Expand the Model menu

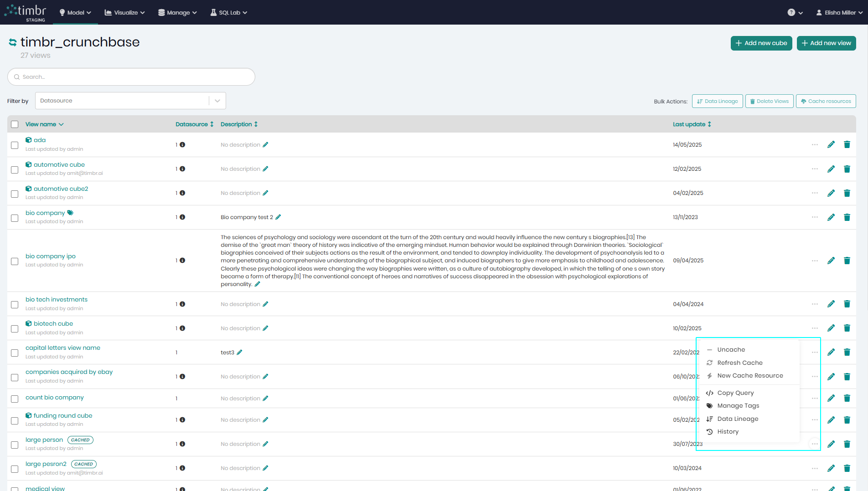click(75, 12)
